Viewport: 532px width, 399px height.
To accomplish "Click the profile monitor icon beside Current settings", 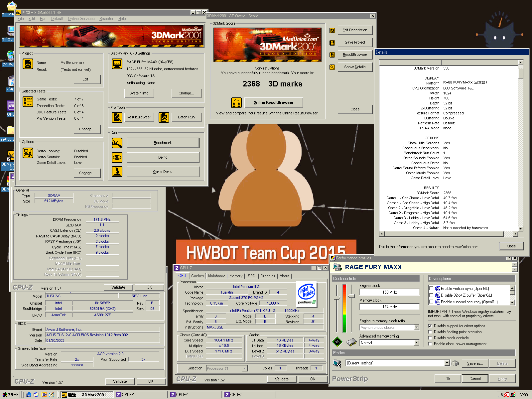I will 337,363.
